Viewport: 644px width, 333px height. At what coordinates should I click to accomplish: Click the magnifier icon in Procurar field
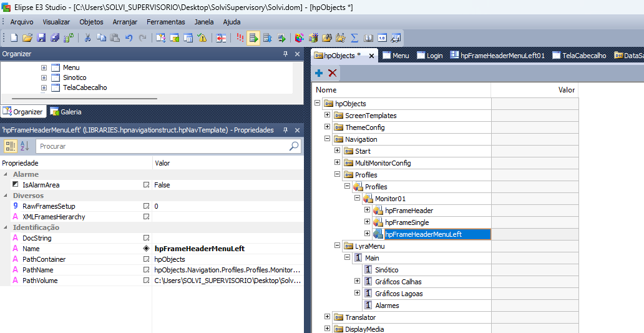pyautogui.click(x=294, y=146)
